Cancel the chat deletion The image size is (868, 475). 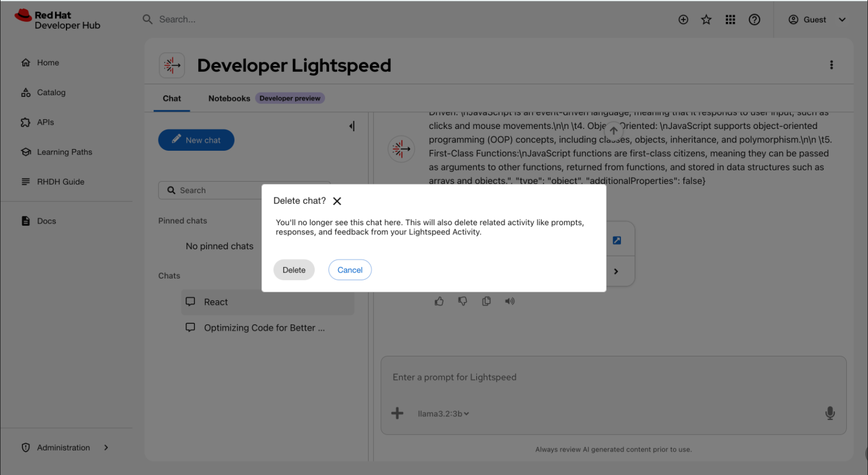350,270
